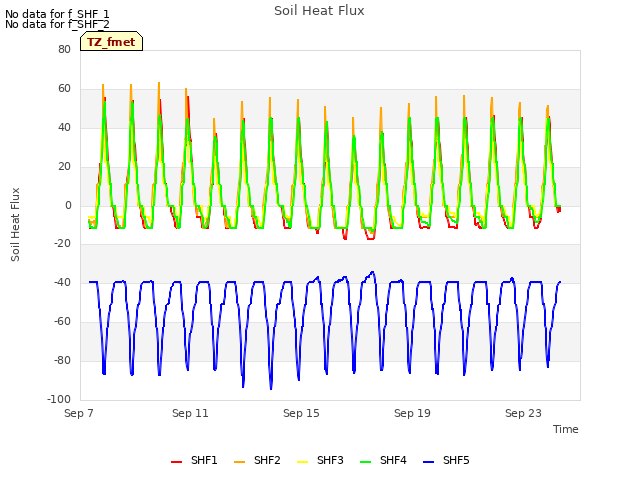
Task: Toggle the SHF2 legend entry
Action: pyautogui.click(x=257, y=460)
